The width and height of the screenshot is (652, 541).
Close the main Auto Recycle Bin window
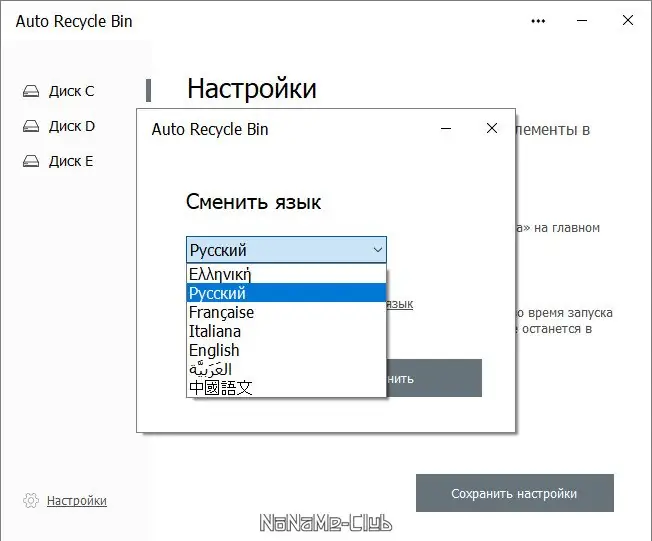coord(628,20)
